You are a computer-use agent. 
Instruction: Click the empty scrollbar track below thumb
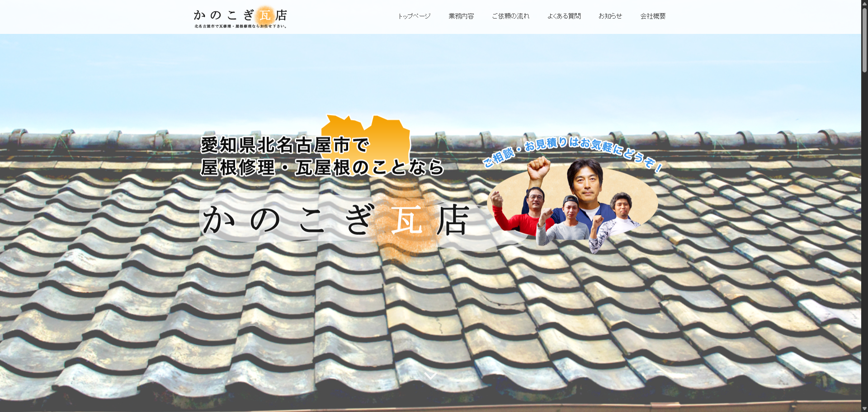[x=864, y=239]
